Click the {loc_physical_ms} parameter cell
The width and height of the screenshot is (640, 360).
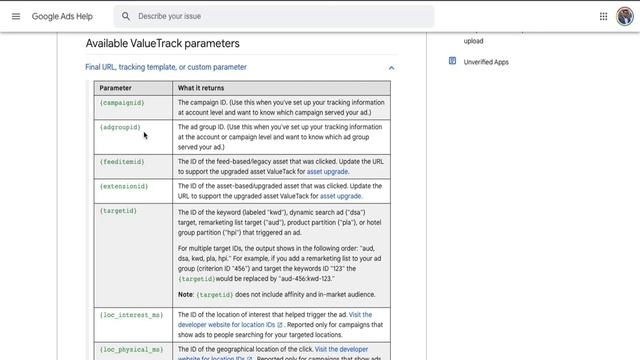133,351
